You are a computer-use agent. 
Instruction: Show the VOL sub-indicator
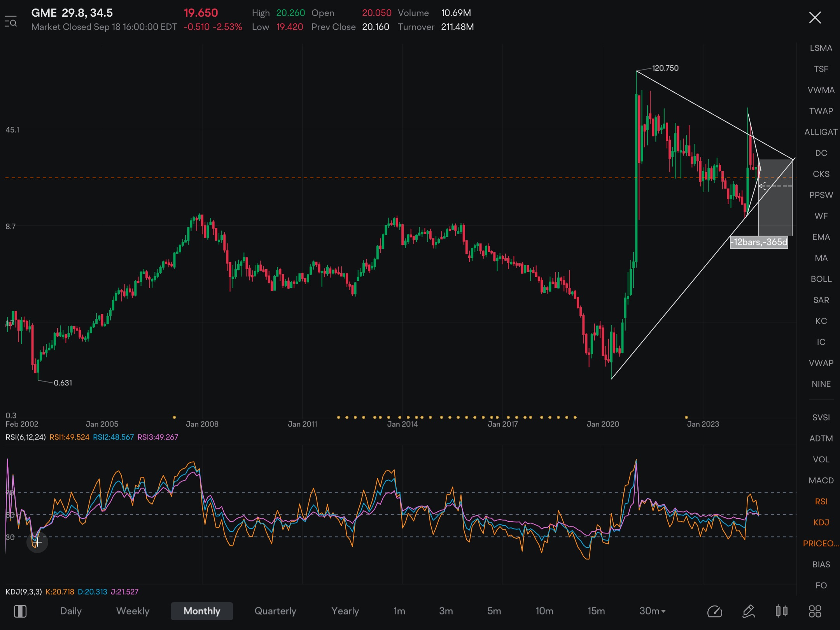pyautogui.click(x=821, y=460)
